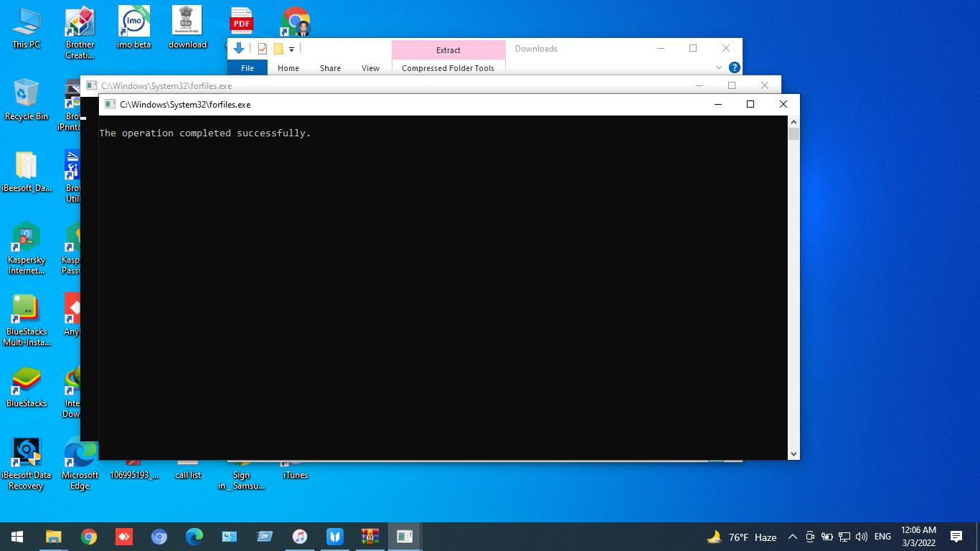Screen dimensions: 980x551
Task: Click the Extract contextual tab header
Action: click(448, 50)
